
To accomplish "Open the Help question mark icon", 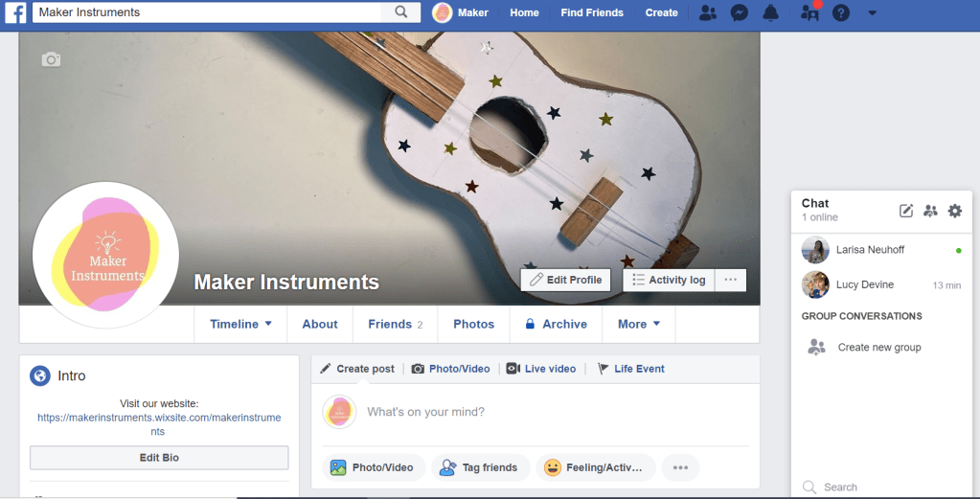I will (841, 12).
